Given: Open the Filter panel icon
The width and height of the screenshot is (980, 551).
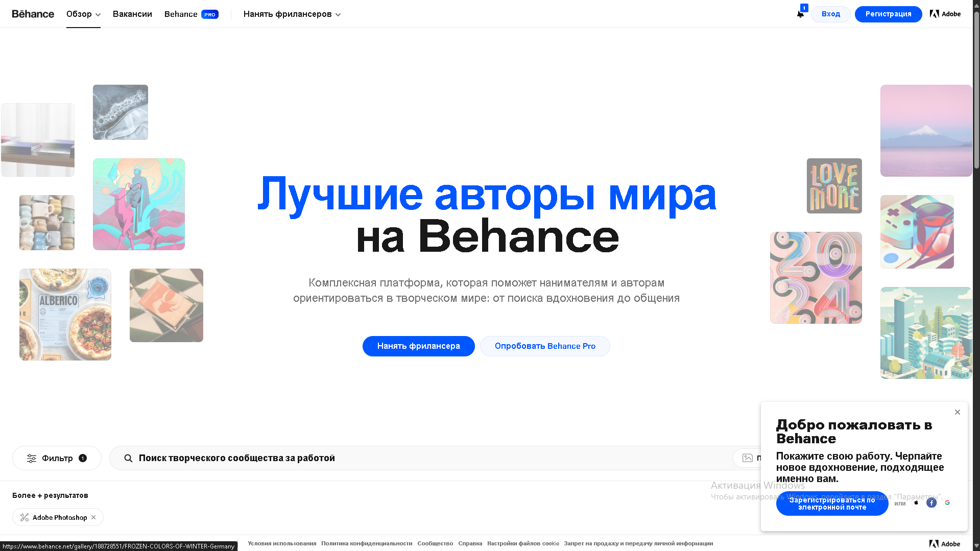Looking at the screenshot, I should (x=32, y=458).
